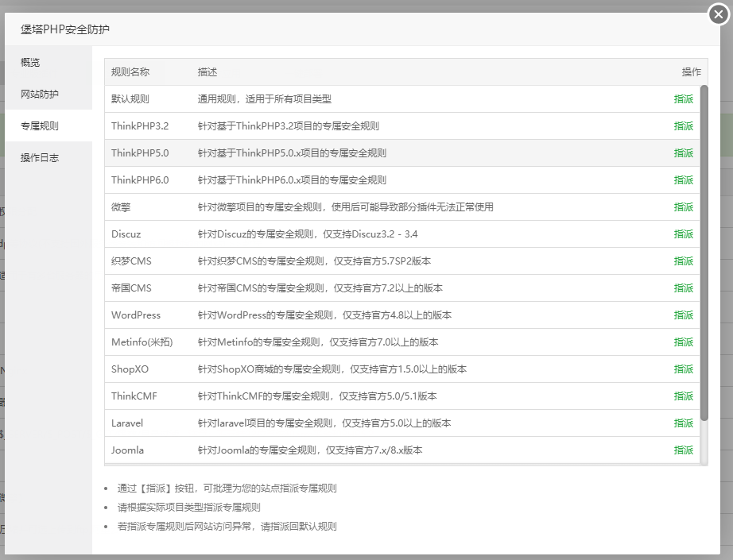Open the 操作日志 tab
This screenshot has height=560, width=733.
48,157
